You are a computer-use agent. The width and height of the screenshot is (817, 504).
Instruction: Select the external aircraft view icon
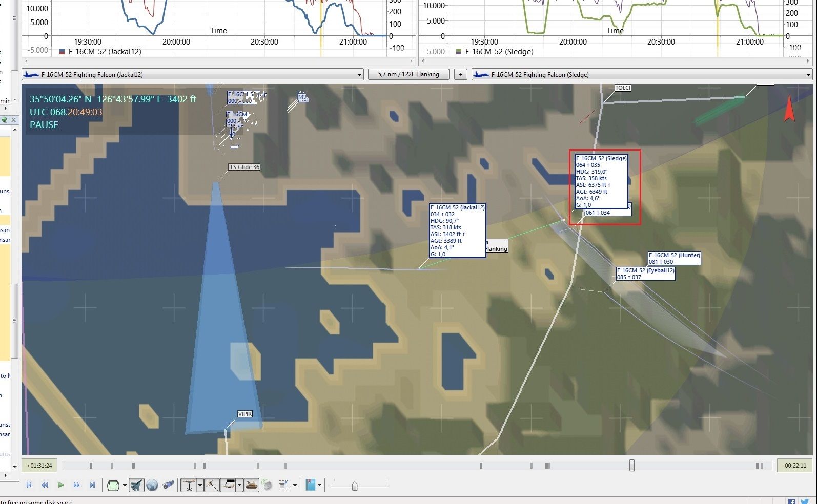coord(136,485)
